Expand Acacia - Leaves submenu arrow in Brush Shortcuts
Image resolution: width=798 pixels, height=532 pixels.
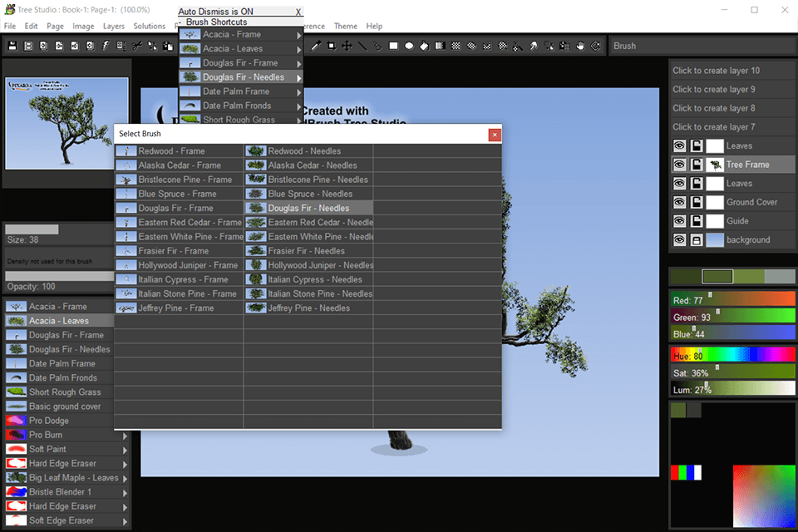pyautogui.click(x=298, y=49)
